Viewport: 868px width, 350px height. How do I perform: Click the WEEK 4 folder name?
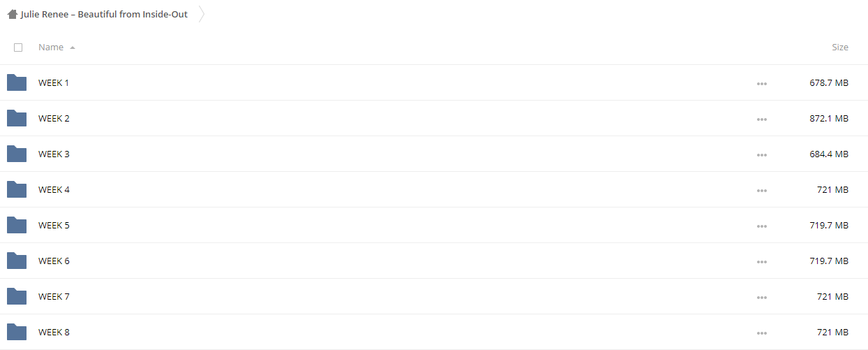[54, 190]
